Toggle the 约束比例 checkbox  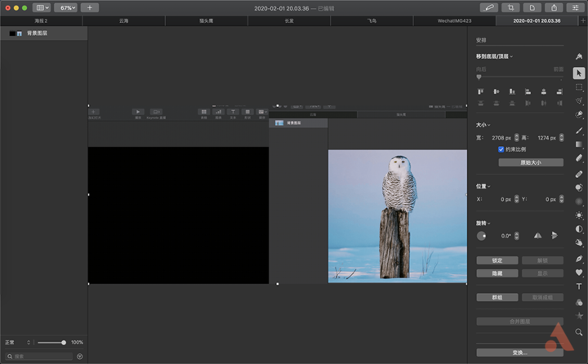(x=501, y=149)
